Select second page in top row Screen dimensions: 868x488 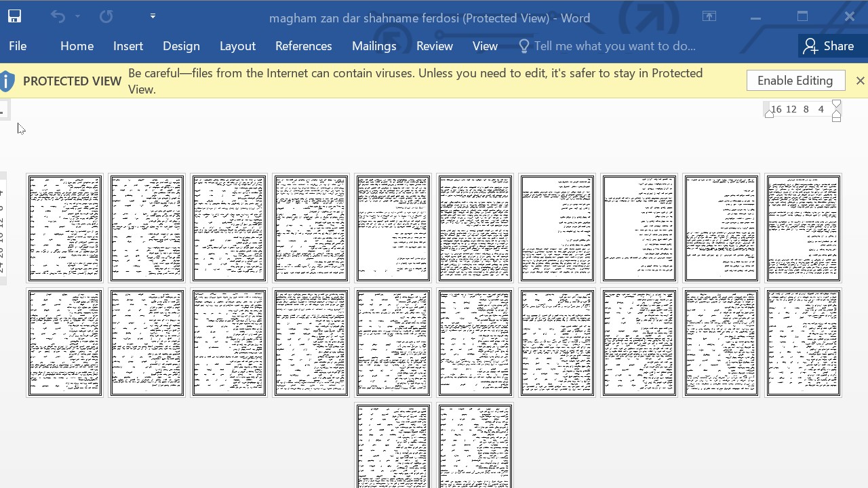[x=146, y=228]
